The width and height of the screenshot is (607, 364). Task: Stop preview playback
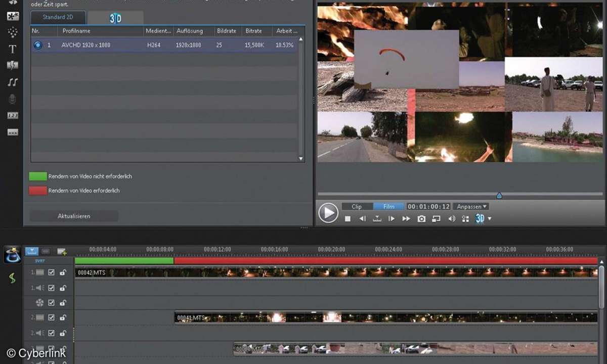pos(348,219)
